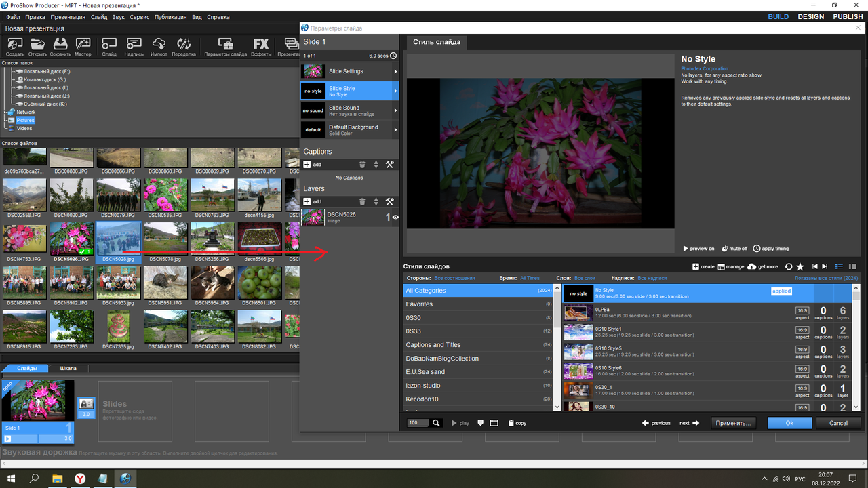The image size is (868, 488).
Task: Open the Стороны Все соотношения filter dropdown
Action: 455,278
